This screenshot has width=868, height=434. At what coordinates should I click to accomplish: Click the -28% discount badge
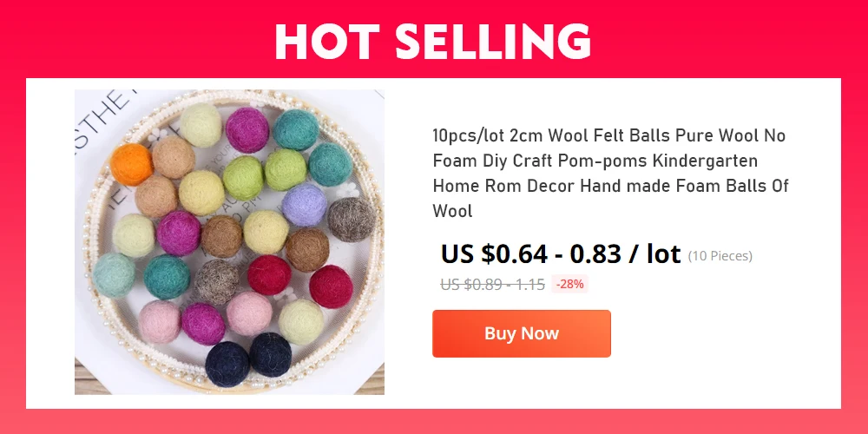click(569, 285)
